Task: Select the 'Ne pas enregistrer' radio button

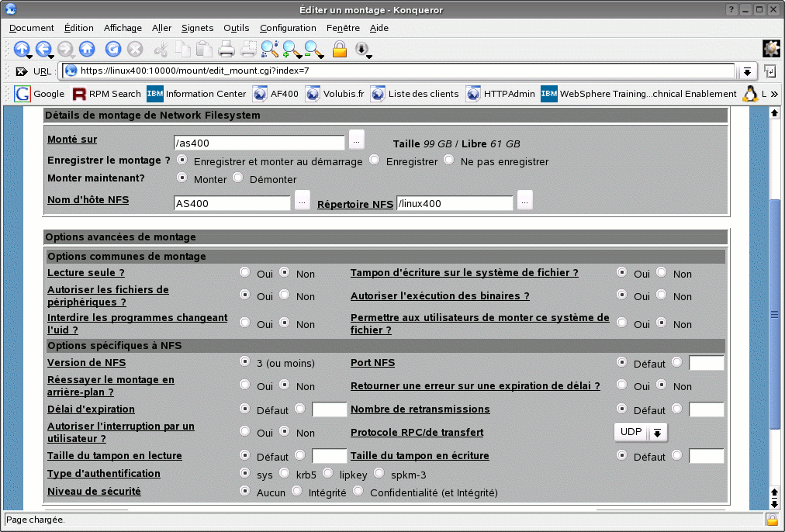Action: [449, 160]
